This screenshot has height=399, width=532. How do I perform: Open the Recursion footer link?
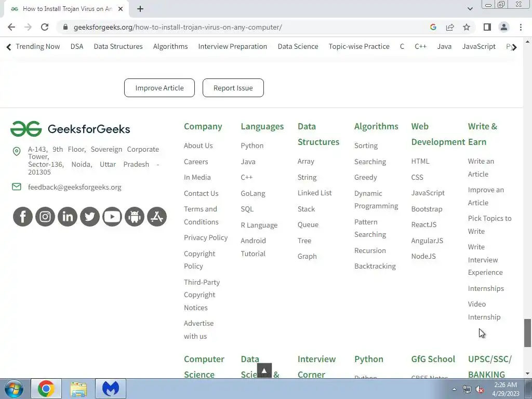tap(370, 250)
